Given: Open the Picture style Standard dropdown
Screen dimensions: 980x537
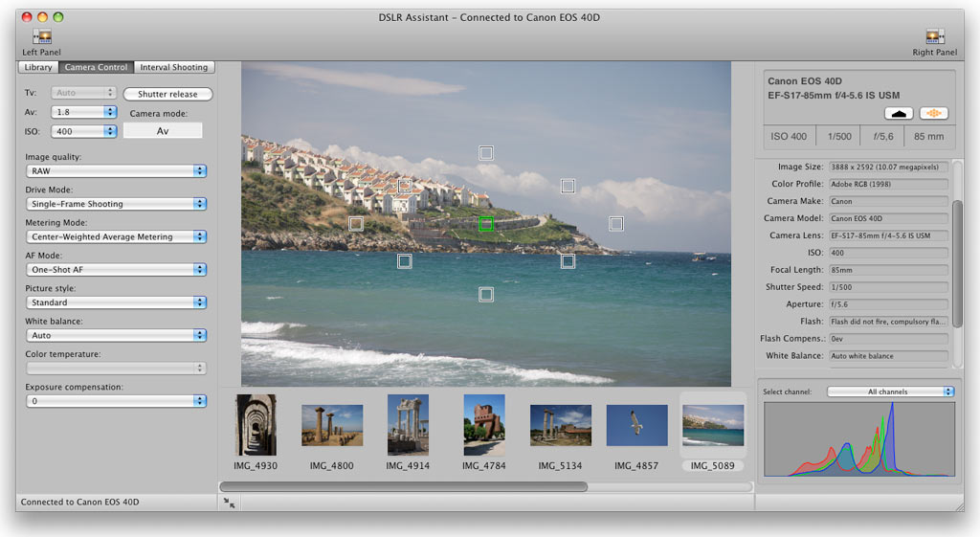Looking at the screenshot, I should point(116,302).
